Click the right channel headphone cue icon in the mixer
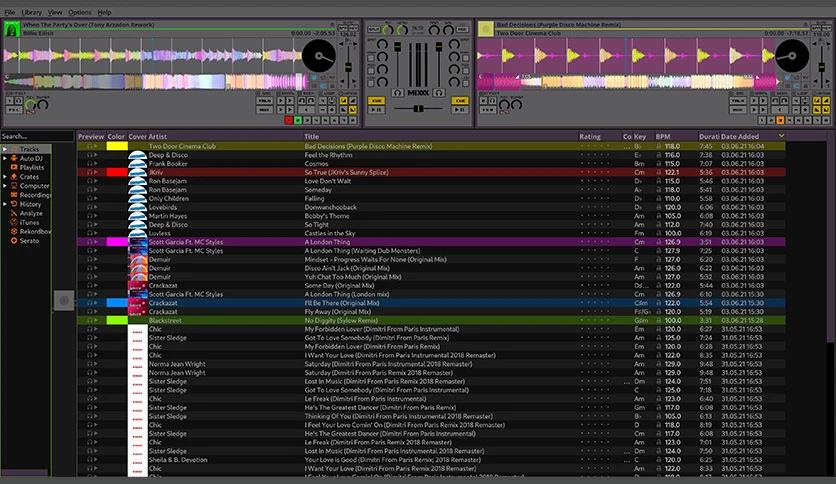 tap(438, 93)
